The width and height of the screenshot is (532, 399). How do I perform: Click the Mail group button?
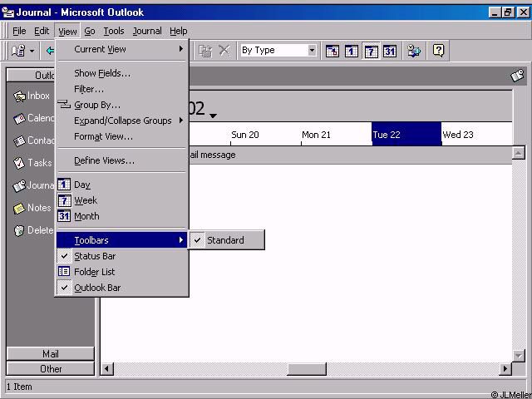pos(50,354)
